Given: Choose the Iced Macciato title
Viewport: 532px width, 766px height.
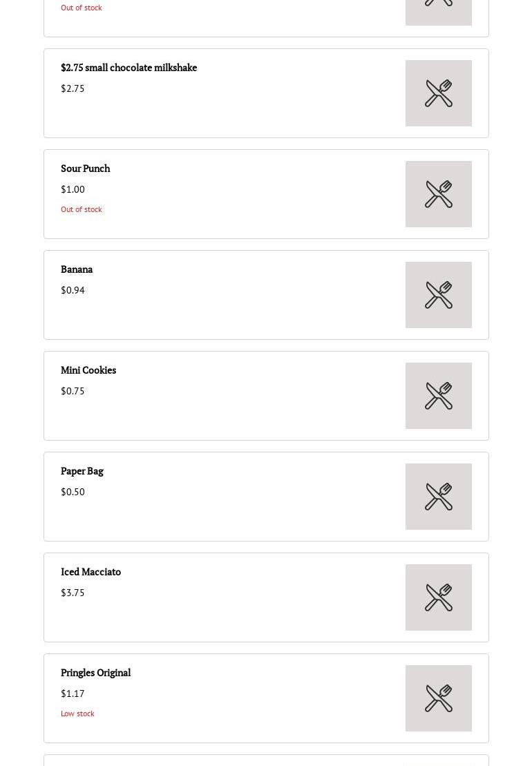Looking at the screenshot, I should (91, 572).
